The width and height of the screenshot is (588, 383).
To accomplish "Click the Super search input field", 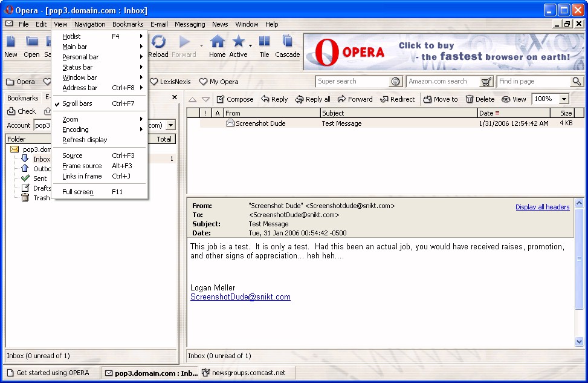I will pos(354,81).
